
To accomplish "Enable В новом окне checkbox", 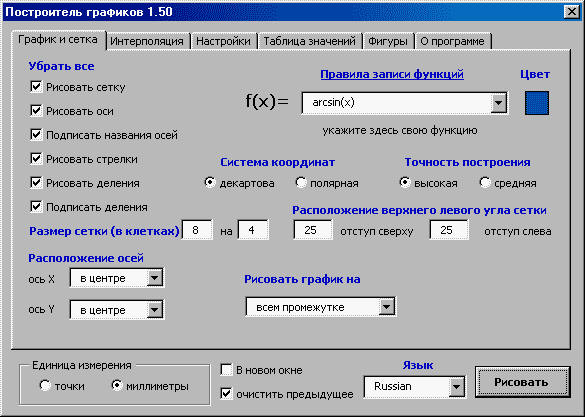I will [x=226, y=370].
